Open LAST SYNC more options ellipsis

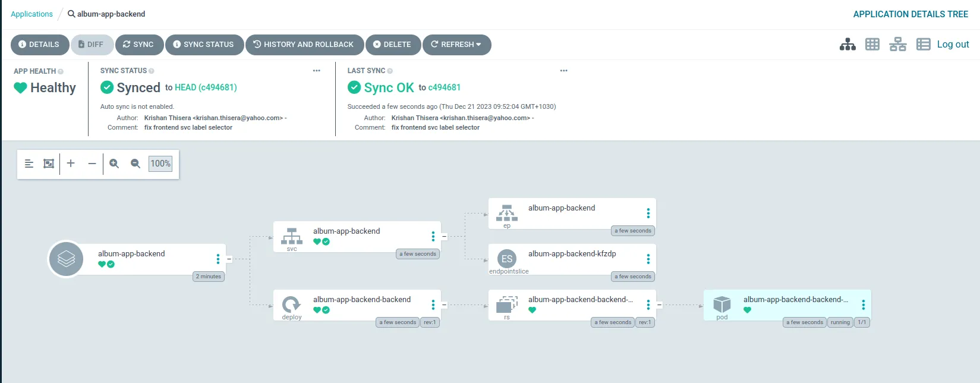click(x=564, y=71)
